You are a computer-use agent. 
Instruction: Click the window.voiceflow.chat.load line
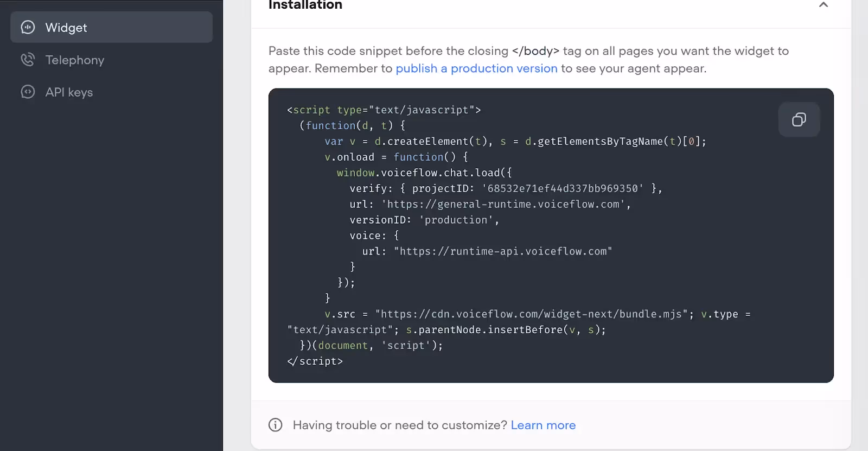424,173
